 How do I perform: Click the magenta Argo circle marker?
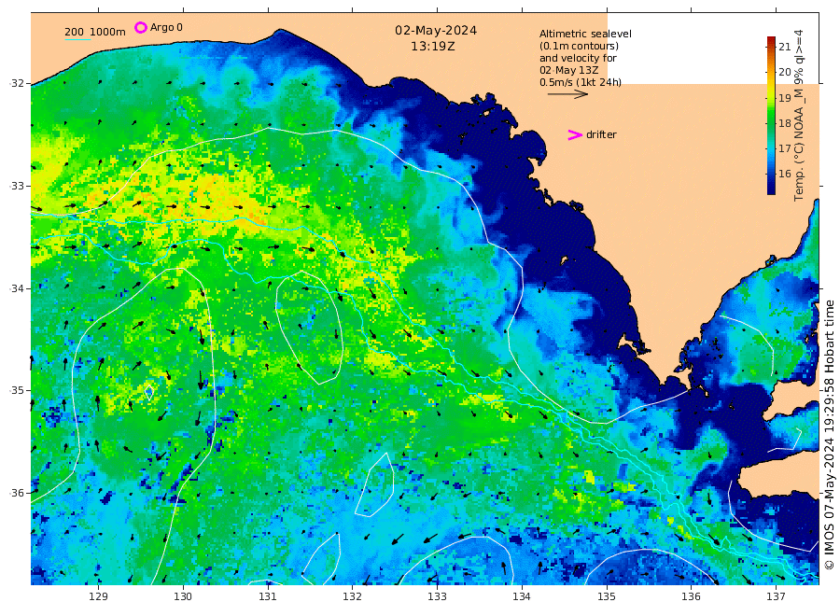pos(140,27)
